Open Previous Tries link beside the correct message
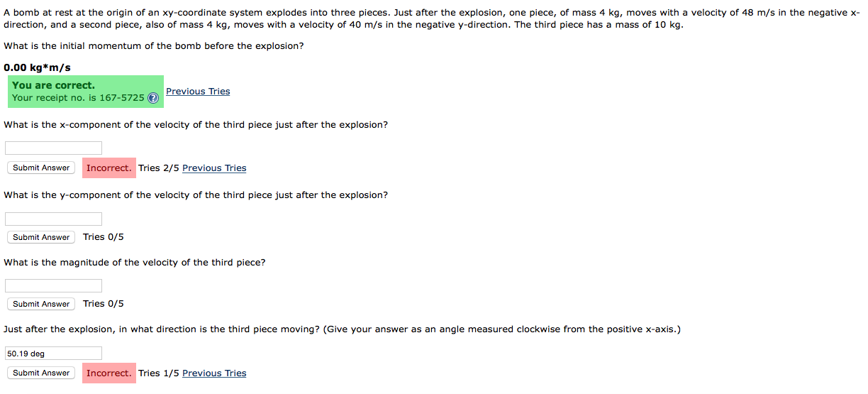Viewport: 868px width, 394px height. pos(198,91)
